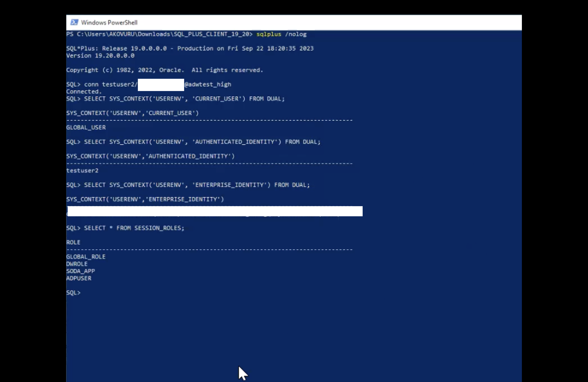Screen dimensions: 588x382
Task: Click the conn testuser2 connection command
Action: (x=110, y=84)
